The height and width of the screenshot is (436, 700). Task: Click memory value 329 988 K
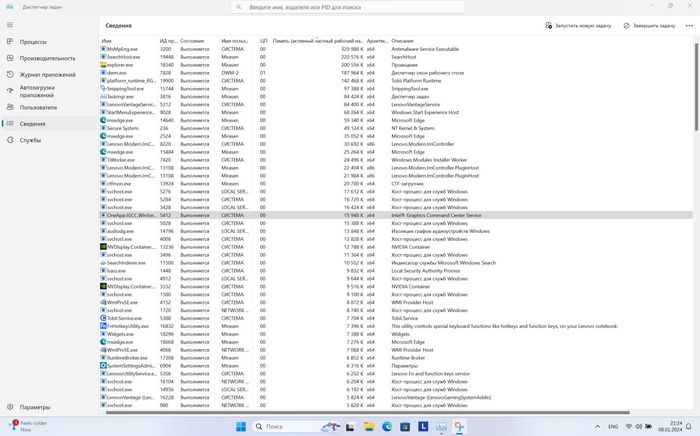click(x=352, y=49)
